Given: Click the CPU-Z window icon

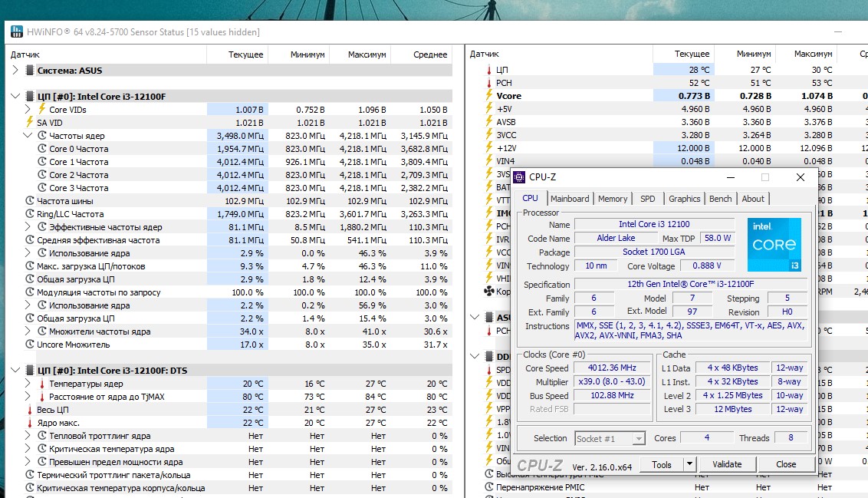Looking at the screenshot, I should coord(519,177).
